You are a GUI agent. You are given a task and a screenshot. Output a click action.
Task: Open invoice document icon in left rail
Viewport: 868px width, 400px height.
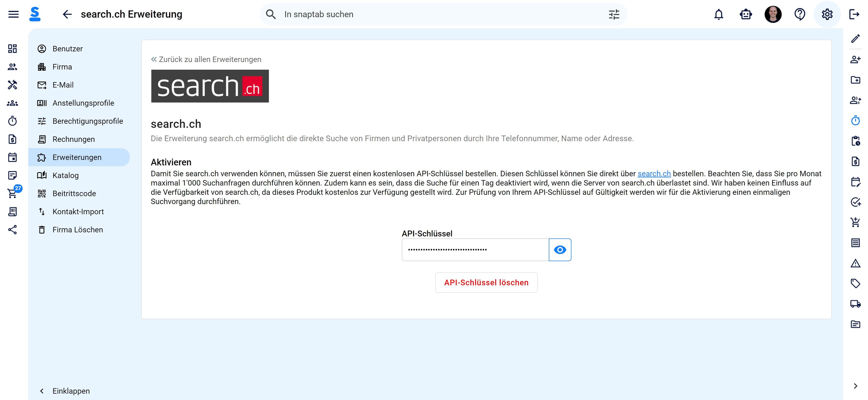[x=12, y=139]
